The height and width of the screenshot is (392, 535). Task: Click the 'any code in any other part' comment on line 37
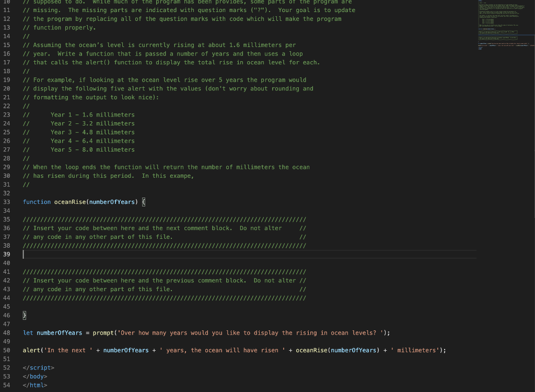165,237
